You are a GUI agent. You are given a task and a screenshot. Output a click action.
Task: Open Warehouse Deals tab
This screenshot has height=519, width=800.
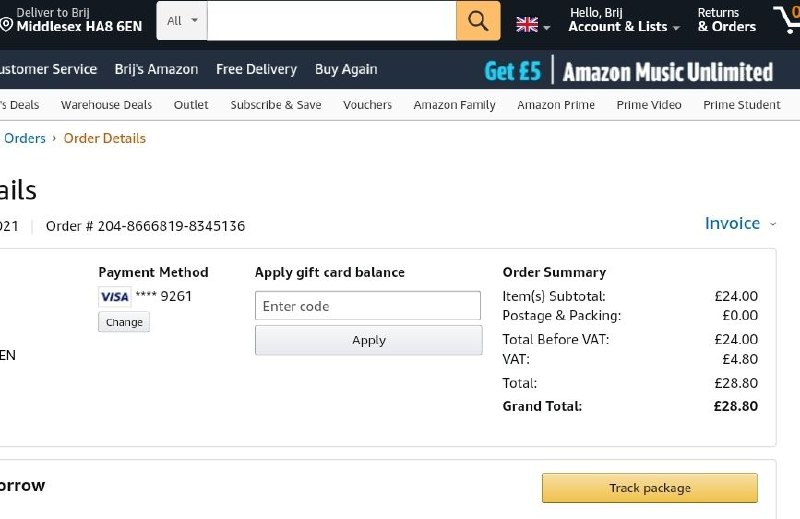click(x=106, y=105)
